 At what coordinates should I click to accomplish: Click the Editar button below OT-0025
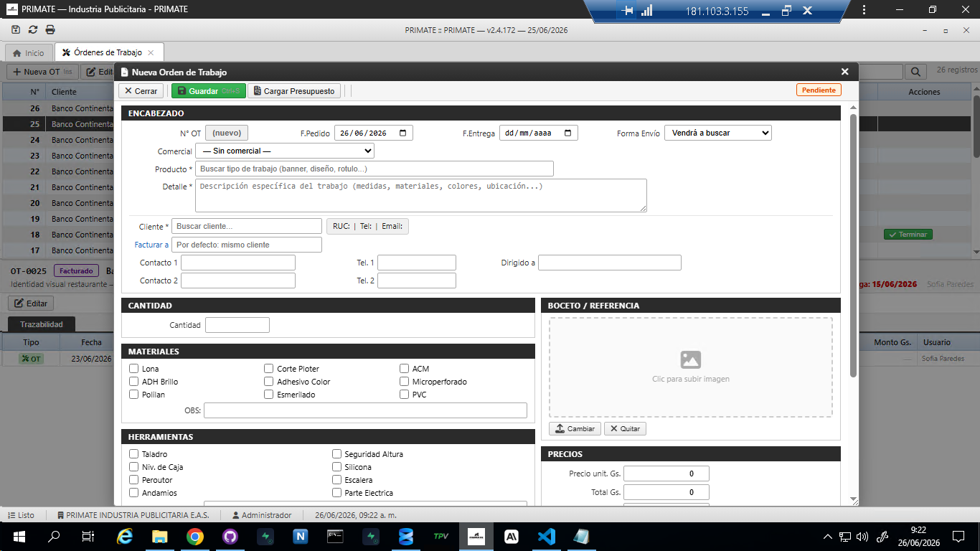pyautogui.click(x=31, y=303)
